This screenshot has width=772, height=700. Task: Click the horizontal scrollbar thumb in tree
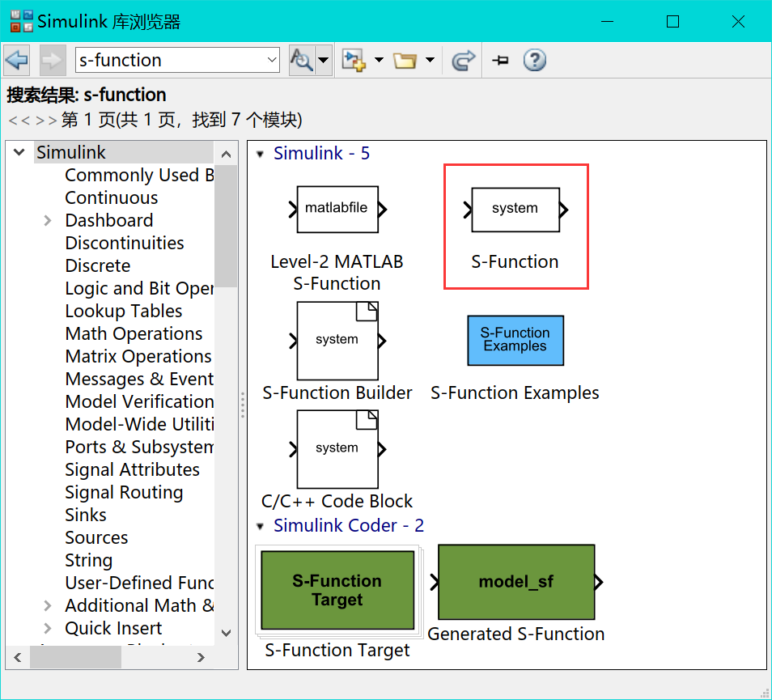[x=75, y=657]
